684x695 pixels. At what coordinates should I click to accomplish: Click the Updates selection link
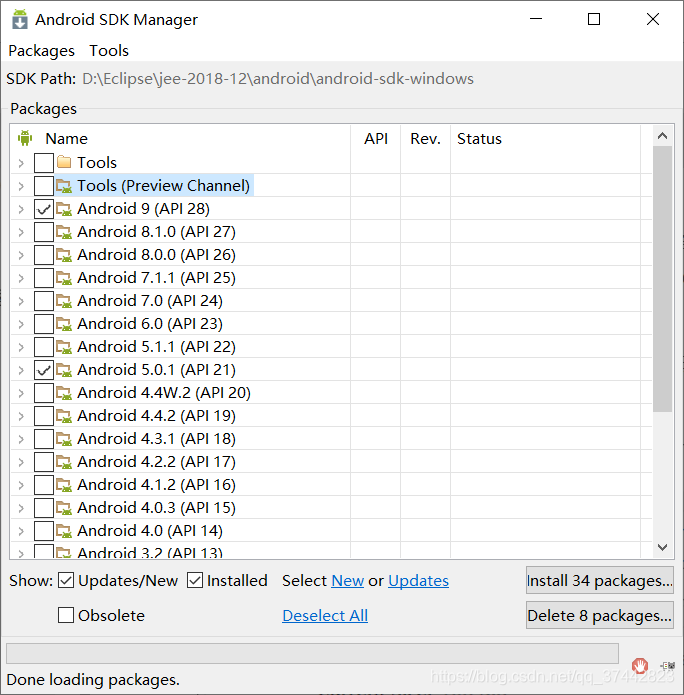[418, 581]
